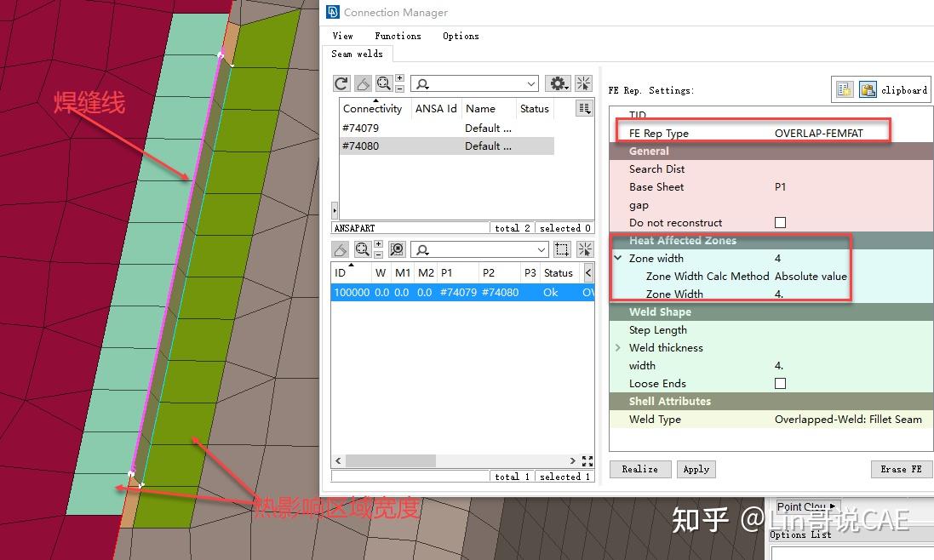Open the column chooser icon in parts list
934x560 pixels.
[584, 108]
